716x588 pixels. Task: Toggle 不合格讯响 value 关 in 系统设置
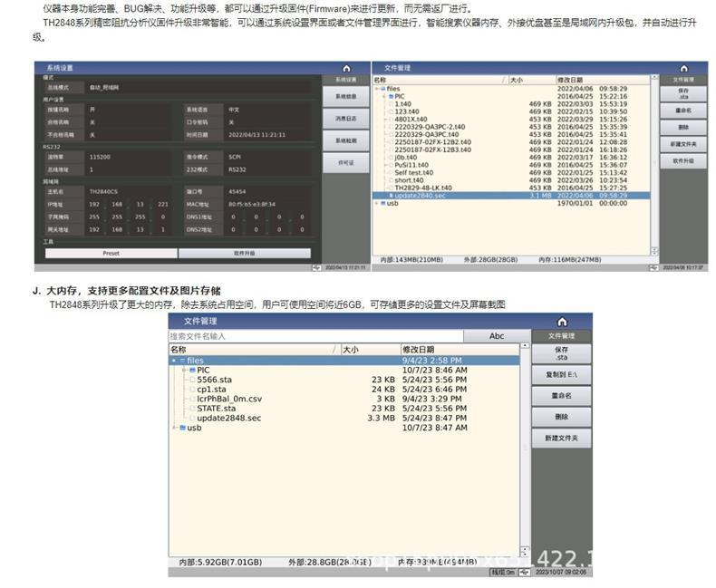coord(129,135)
